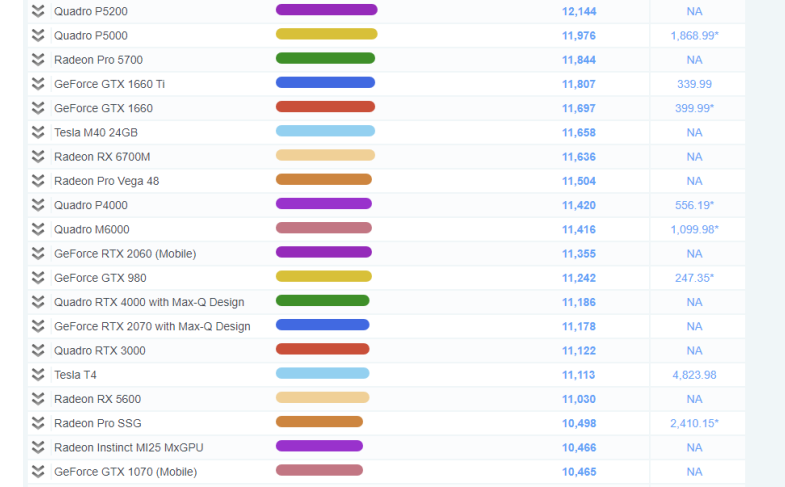
Task: Click the red GeForce GTX 1660 bar
Action: (325, 107)
